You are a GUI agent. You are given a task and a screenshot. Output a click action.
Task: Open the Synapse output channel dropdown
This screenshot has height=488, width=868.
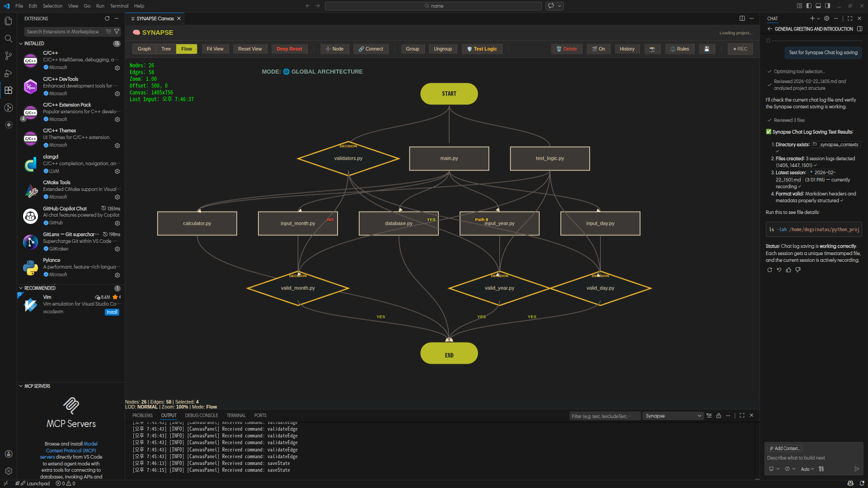pos(673,416)
